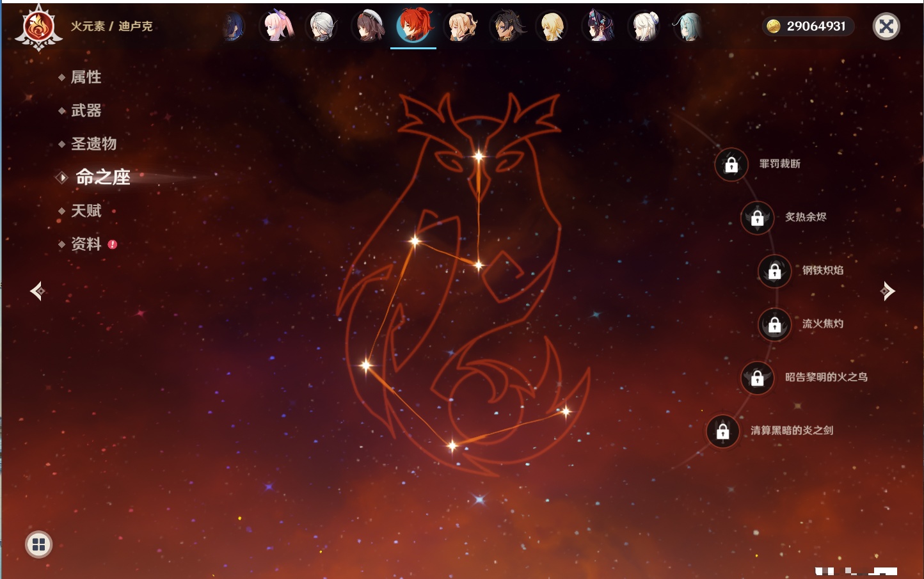Select the red-haired Diluc avatar
The height and width of the screenshot is (579, 924).
point(413,26)
